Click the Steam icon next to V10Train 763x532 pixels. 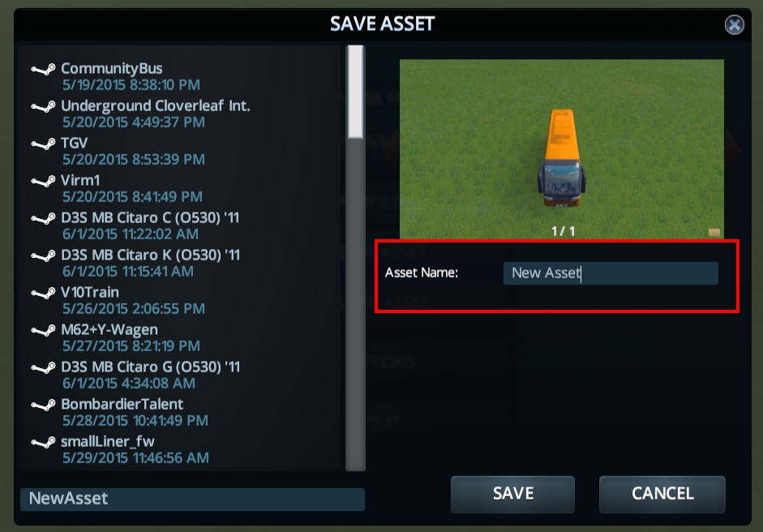[x=43, y=294]
